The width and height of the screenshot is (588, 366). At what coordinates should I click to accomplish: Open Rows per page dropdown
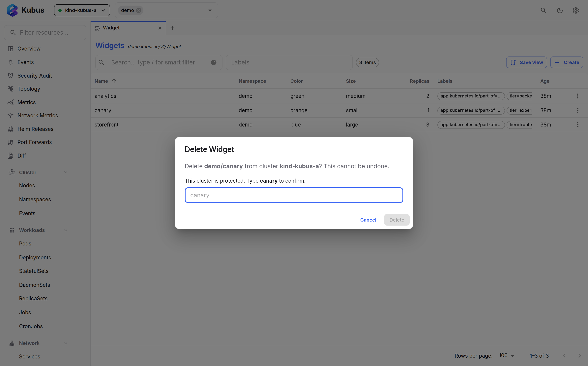coord(507,356)
